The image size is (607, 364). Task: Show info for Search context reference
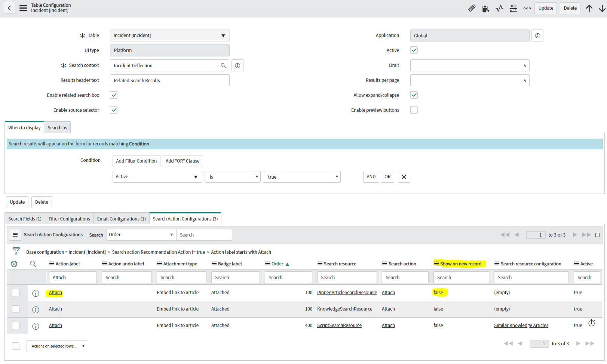pos(237,65)
